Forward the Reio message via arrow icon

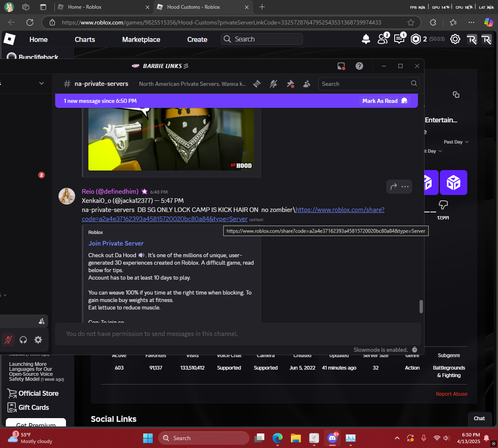393,187
